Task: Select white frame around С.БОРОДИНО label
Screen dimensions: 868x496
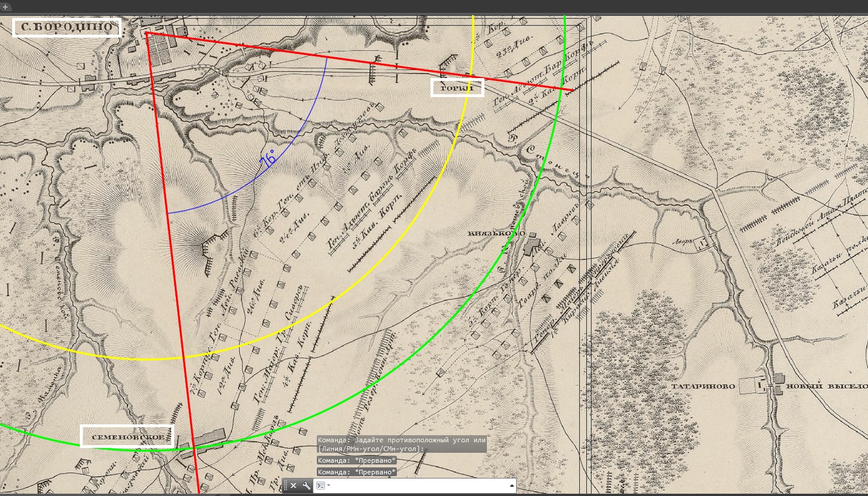Action: [x=67, y=27]
